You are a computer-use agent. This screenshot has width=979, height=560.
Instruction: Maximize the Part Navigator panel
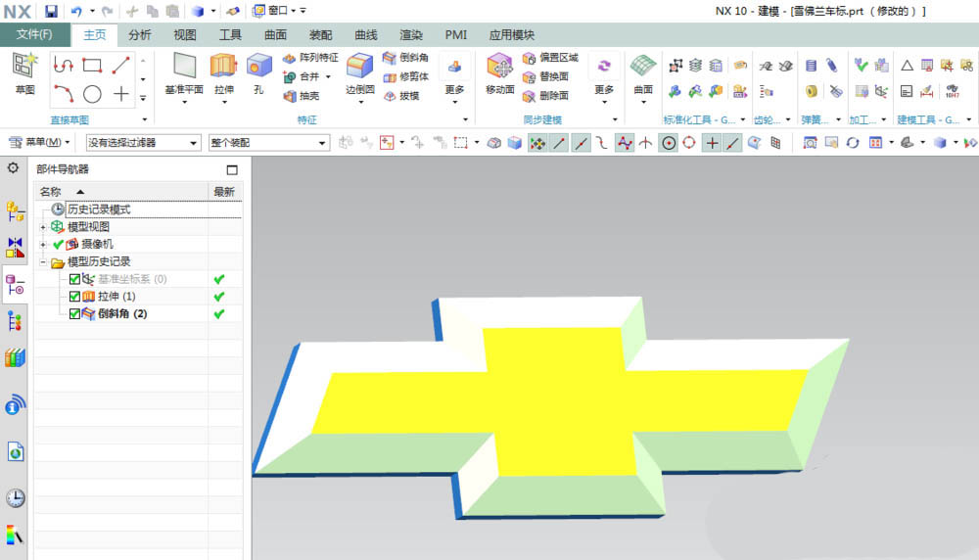[x=232, y=169]
